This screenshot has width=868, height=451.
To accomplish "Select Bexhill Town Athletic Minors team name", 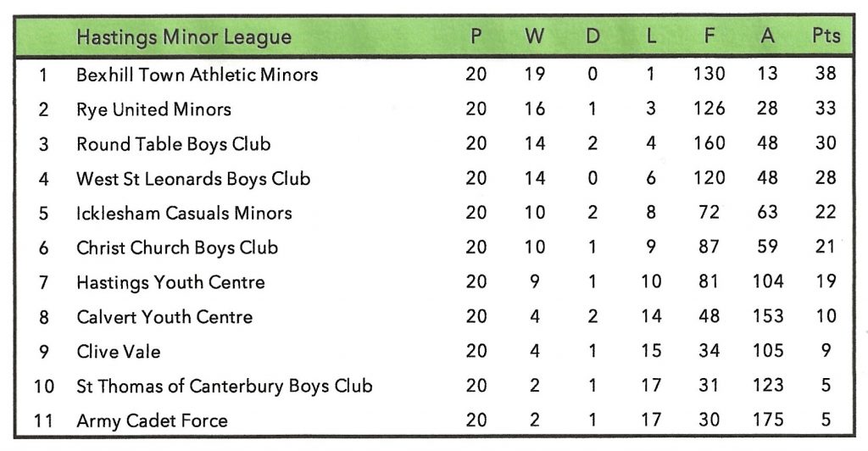I will [x=197, y=75].
